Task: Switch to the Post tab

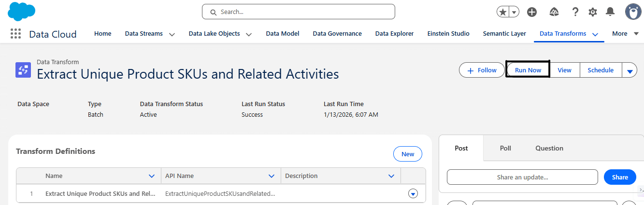Action: [461, 148]
